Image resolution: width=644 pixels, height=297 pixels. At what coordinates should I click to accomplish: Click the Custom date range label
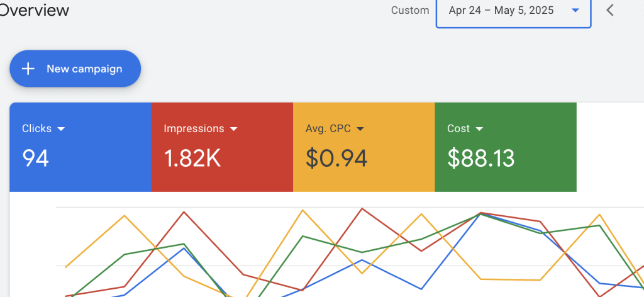(x=410, y=11)
